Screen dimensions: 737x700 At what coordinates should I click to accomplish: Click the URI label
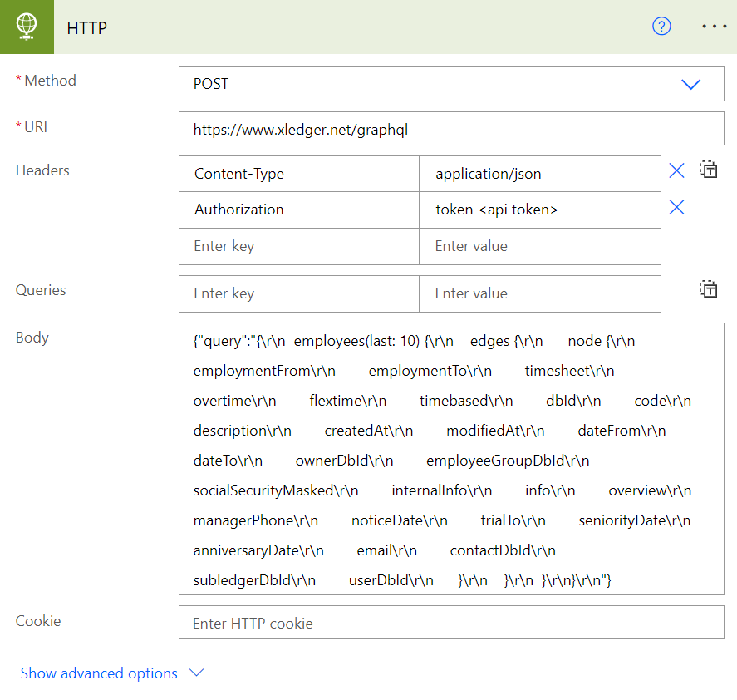[x=36, y=127]
